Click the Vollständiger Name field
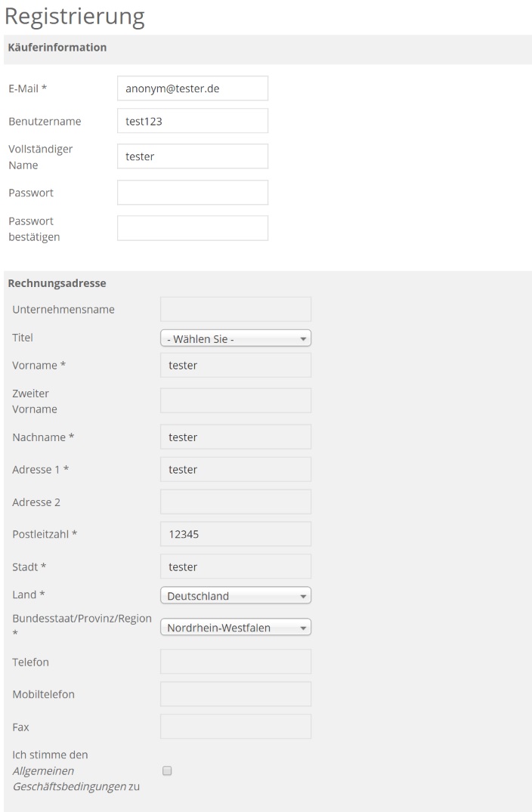 click(193, 156)
